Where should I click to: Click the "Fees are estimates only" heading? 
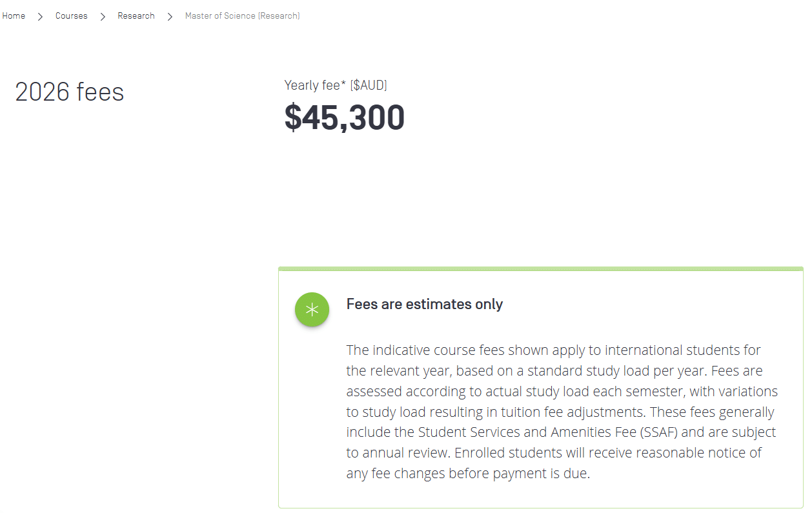pyautogui.click(x=424, y=305)
